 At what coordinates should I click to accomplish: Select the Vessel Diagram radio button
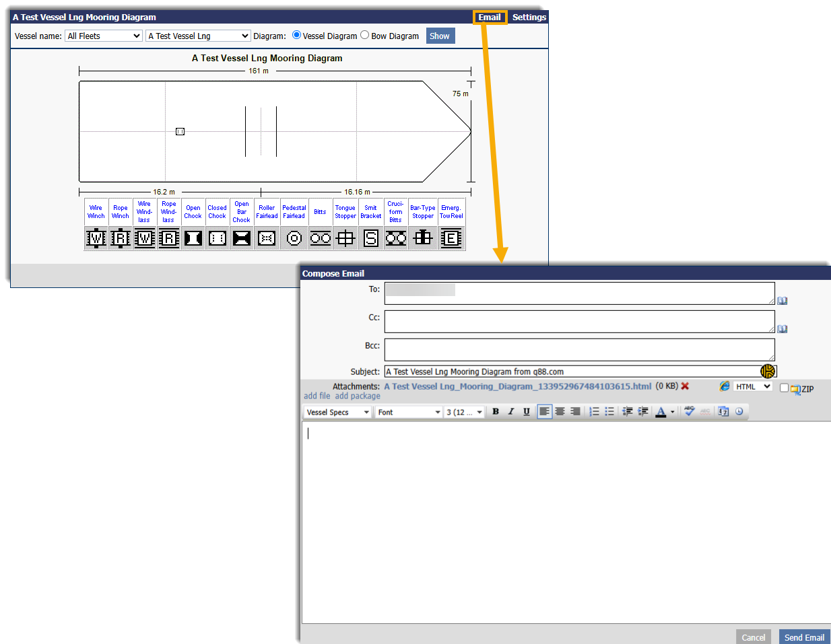(296, 35)
